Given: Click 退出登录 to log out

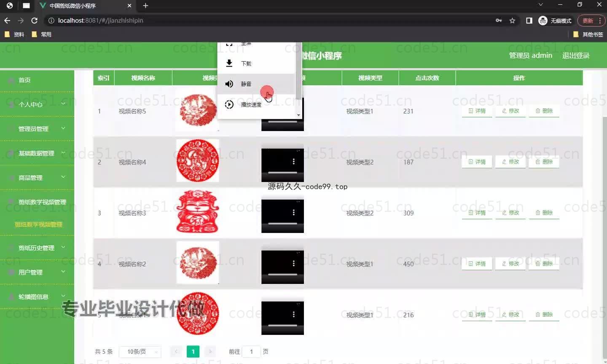Looking at the screenshot, I should (576, 56).
